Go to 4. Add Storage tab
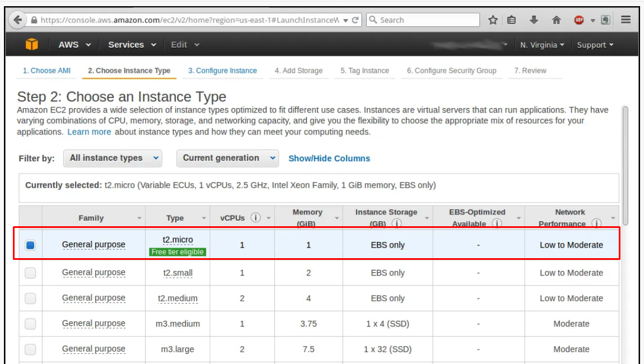 (298, 71)
